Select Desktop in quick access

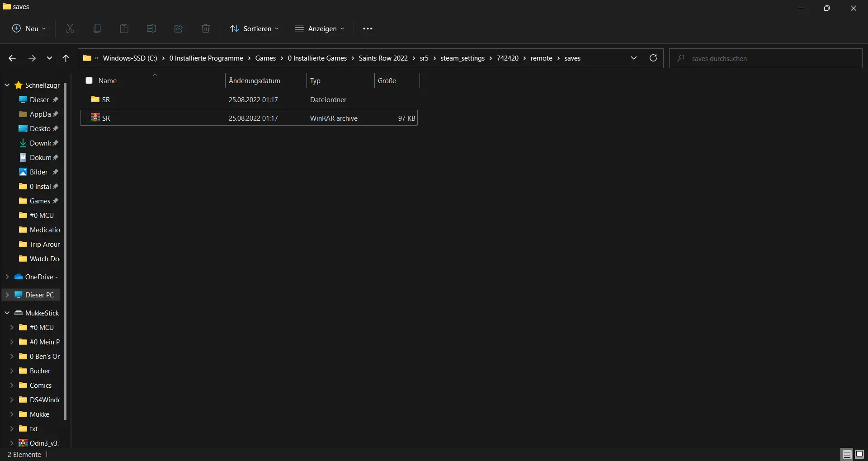(39, 128)
